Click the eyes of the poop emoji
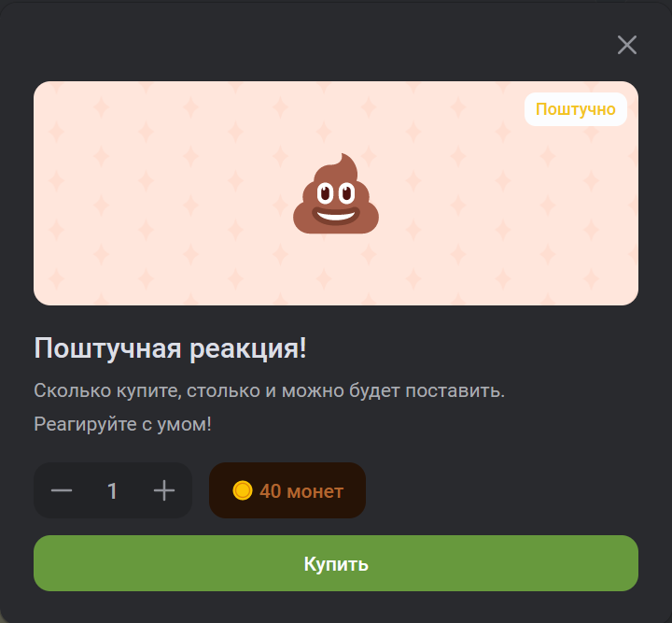 click(x=336, y=193)
